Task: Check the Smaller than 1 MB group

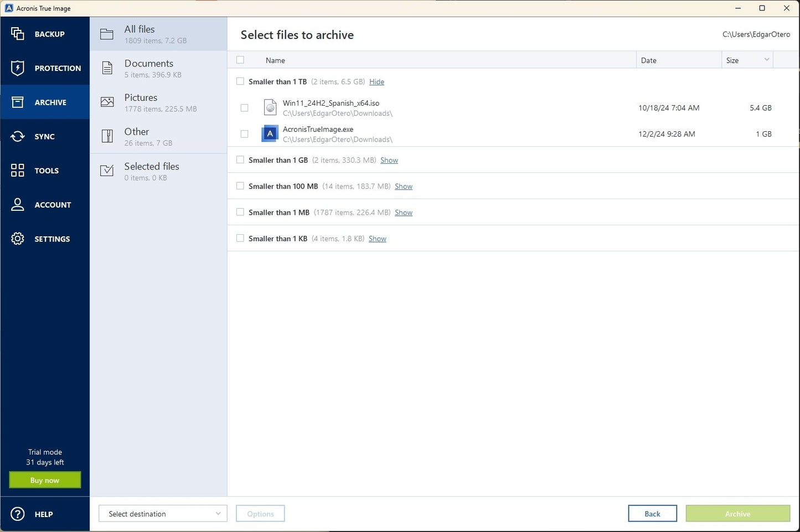Action: pyautogui.click(x=240, y=212)
